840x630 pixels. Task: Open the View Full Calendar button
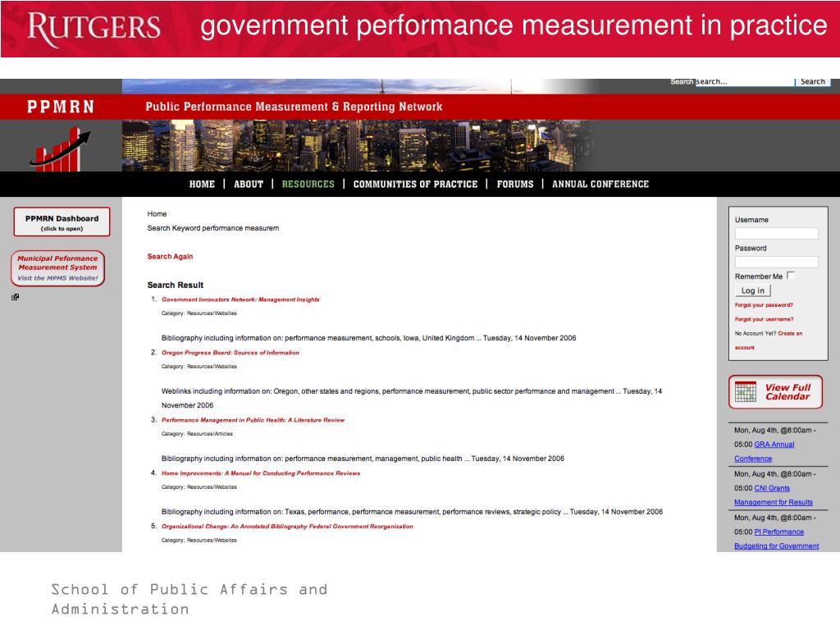point(775,392)
